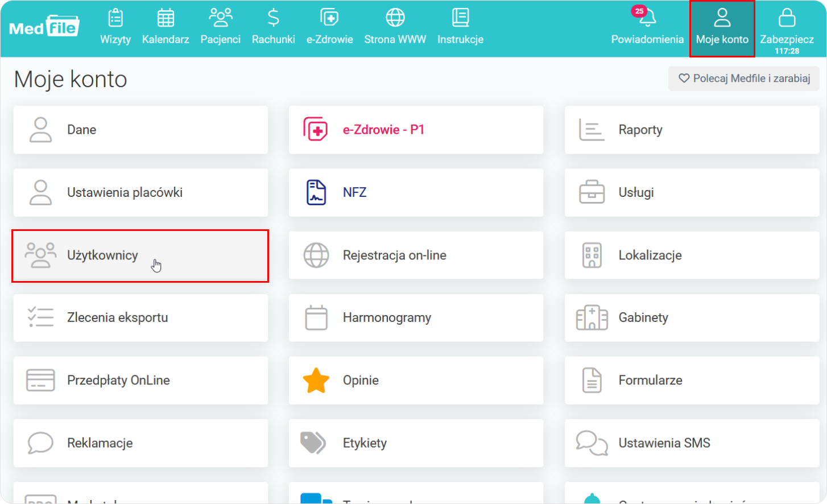Image resolution: width=827 pixels, height=504 pixels.
Task: Click the Formularze document icon
Action: pyautogui.click(x=592, y=380)
